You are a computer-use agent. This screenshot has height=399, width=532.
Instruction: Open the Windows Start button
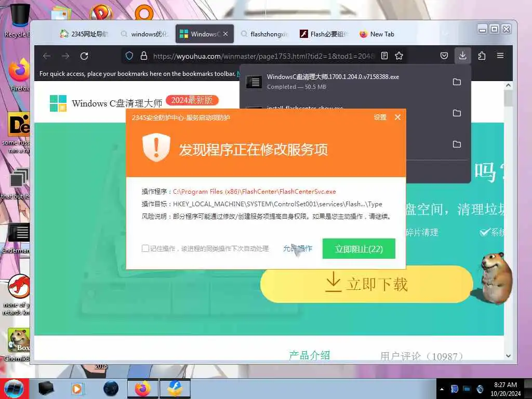click(x=14, y=389)
